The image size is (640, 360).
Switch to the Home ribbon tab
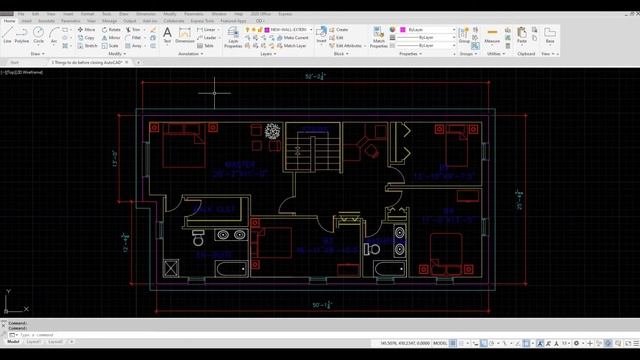9,21
